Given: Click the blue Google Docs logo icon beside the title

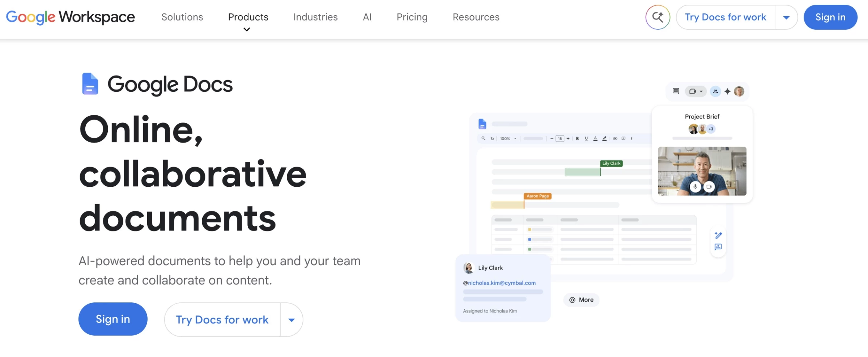Looking at the screenshot, I should point(90,84).
